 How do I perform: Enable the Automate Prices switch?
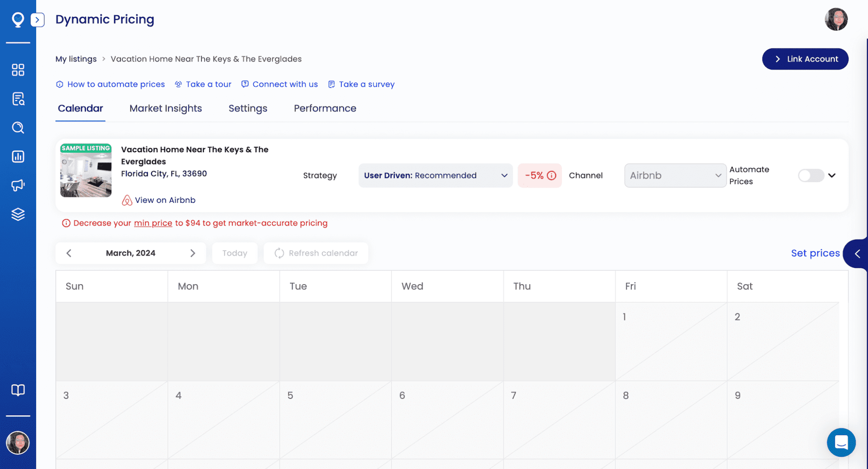(811, 175)
